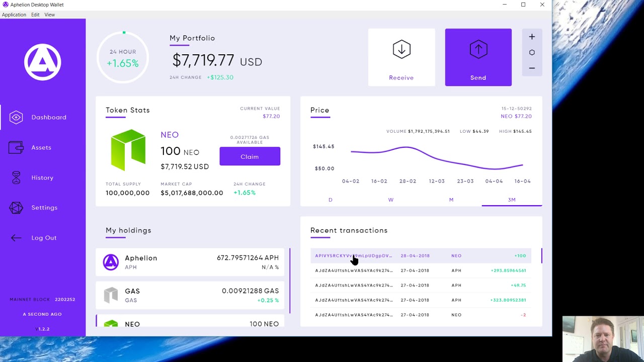Screen dimensions: 644x362
Task: Open the History section
Action: click(42, 177)
